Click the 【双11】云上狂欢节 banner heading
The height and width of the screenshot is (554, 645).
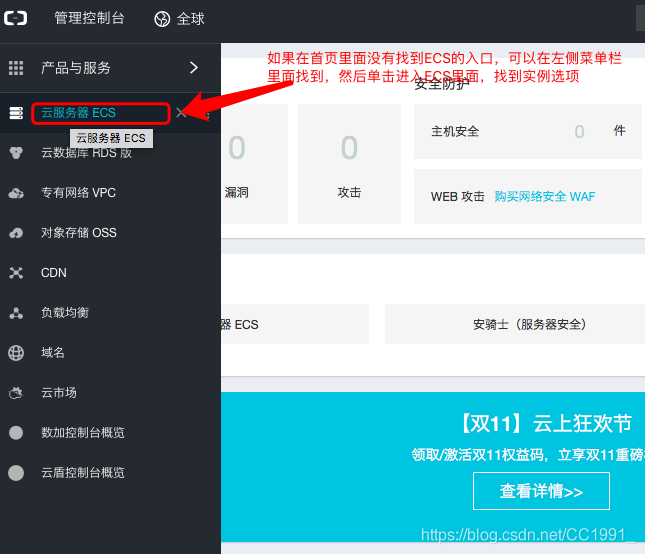pyautogui.click(x=545, y=424)
